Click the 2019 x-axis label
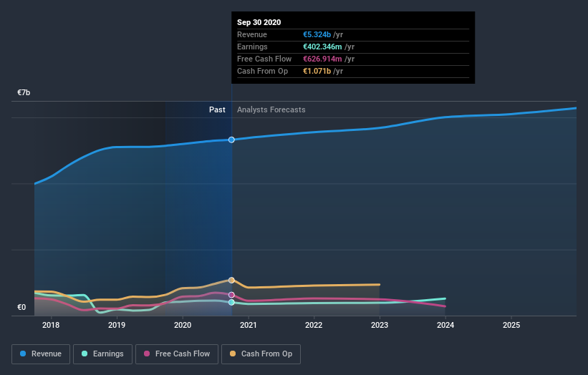The height and width of the screenshot is (375, 588). (x=117, y=325)
